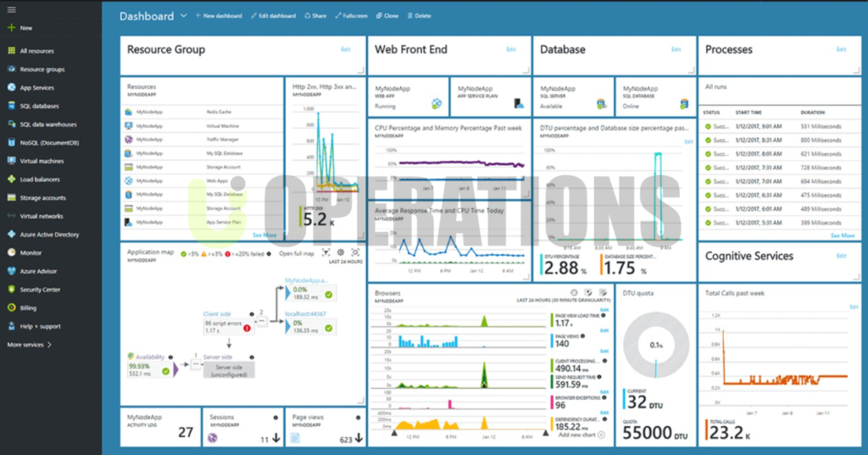The image size is (868, 455).
Task: Expand the Client side node toggle
Action: tap(261, 320)
